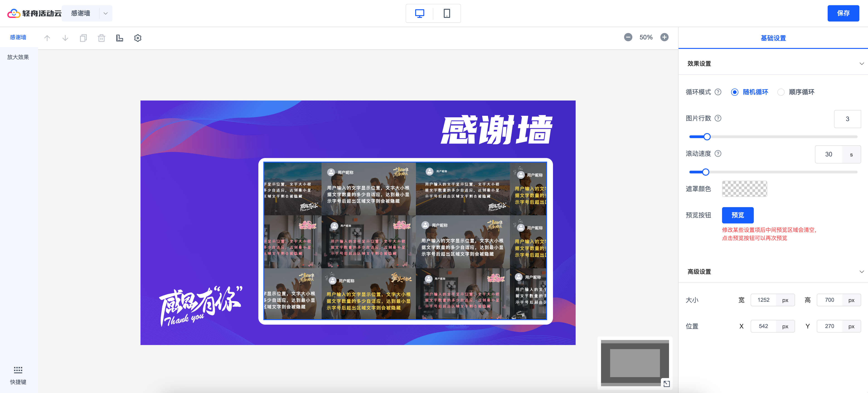Image resolution: width=868 pixels, height=393 pixels.
Task: Move layer up with up arrow
Action: point(47,38)
